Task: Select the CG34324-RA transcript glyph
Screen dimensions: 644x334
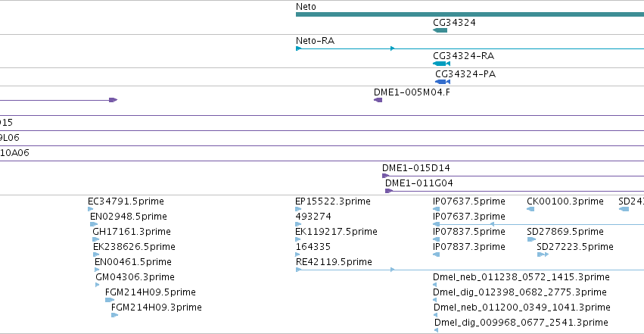Action: tap(441, 64)
